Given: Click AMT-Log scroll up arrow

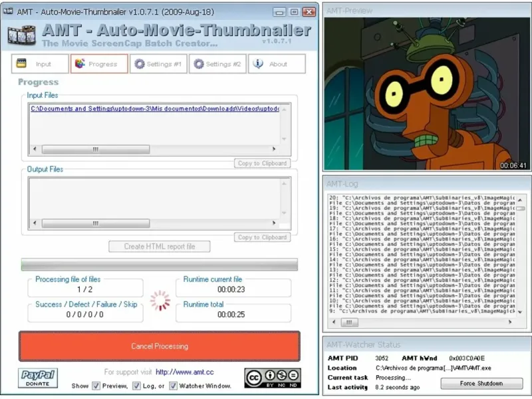Looking at the screenshot, I should click(x=520, y=200).
